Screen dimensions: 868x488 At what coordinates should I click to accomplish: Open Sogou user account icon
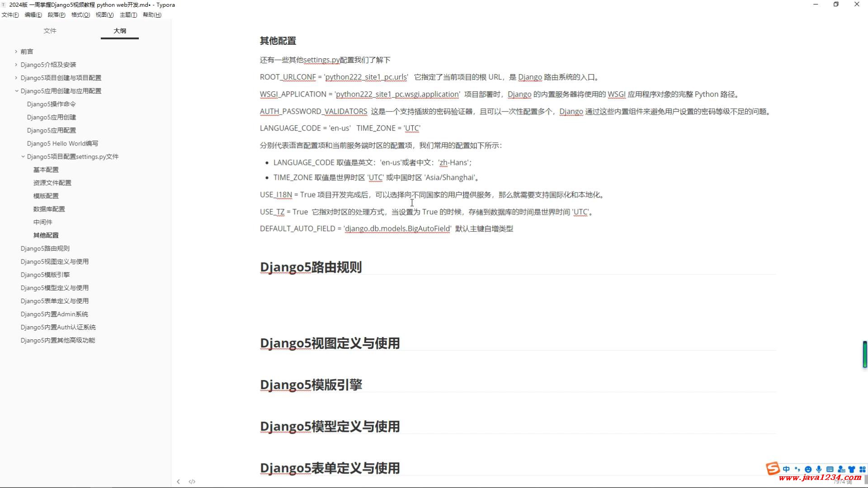(x=841, y=469)
